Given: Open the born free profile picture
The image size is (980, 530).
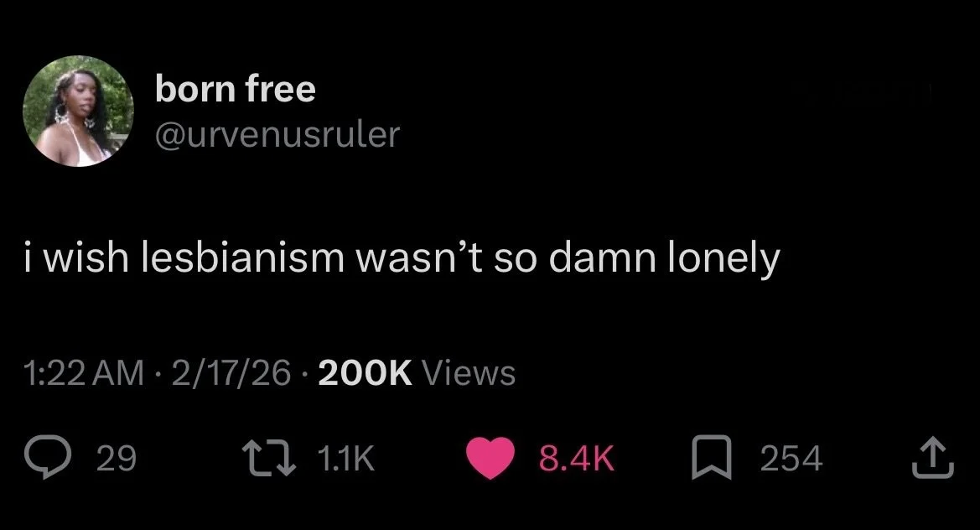Looking at the screenshot, I should pos(78,112).
